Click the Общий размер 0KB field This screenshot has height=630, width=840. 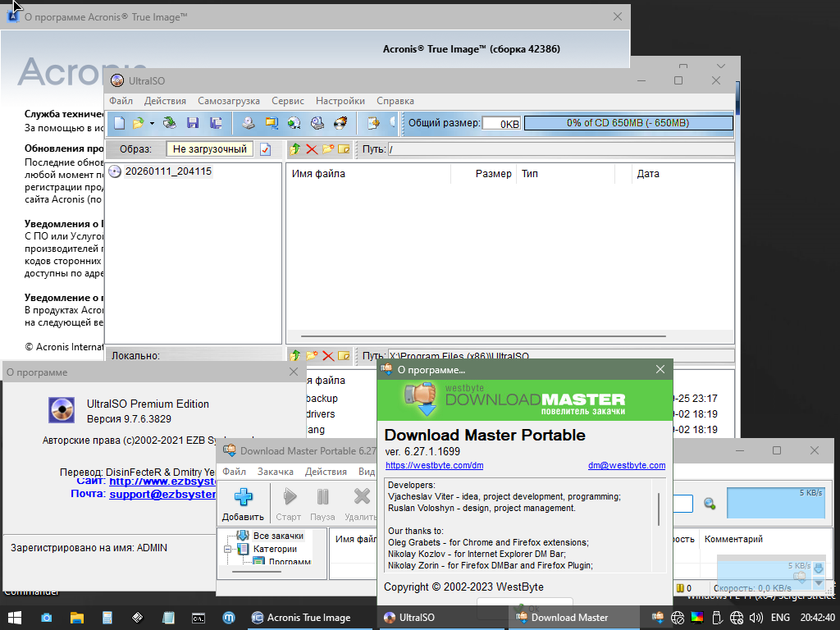[501, 124]
